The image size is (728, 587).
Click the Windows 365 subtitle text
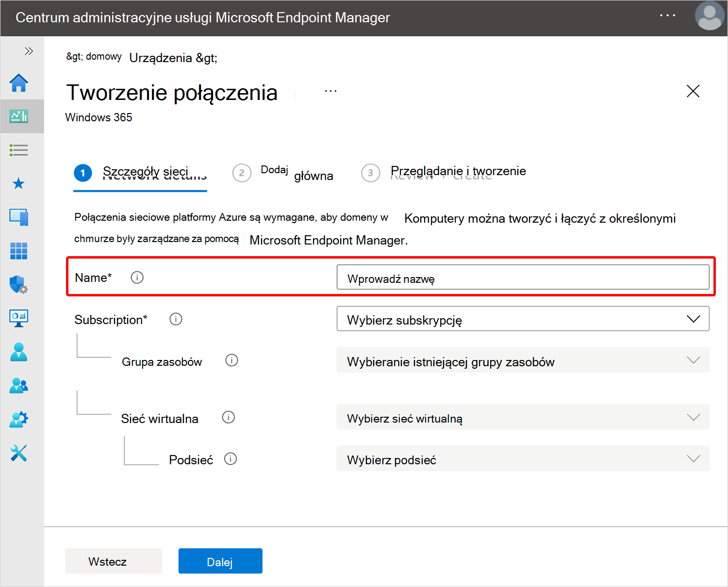[x=99, y=117]
